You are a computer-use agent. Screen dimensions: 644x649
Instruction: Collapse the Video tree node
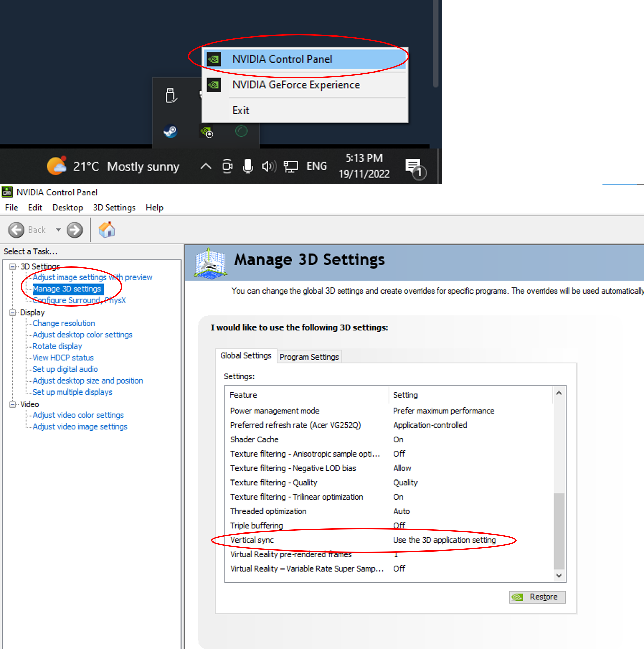click(12, 405)
